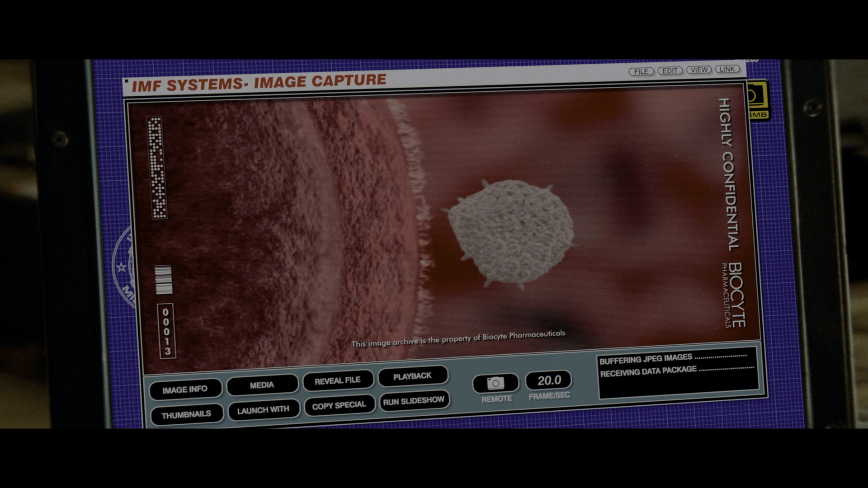This screenshot has width=868, height=488.
Task: Select the image archive property notice text
Action: coord(458,338)
